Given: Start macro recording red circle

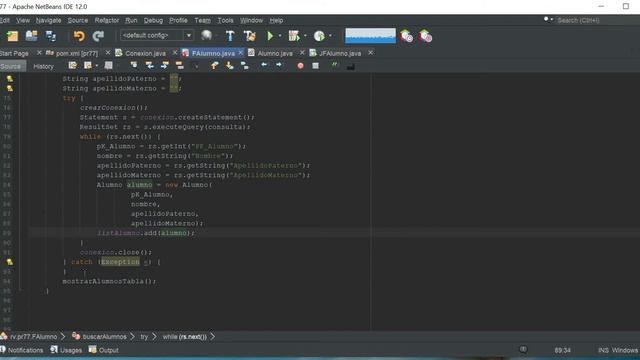Looking at the screenshot, I should (x=300, y=66).
